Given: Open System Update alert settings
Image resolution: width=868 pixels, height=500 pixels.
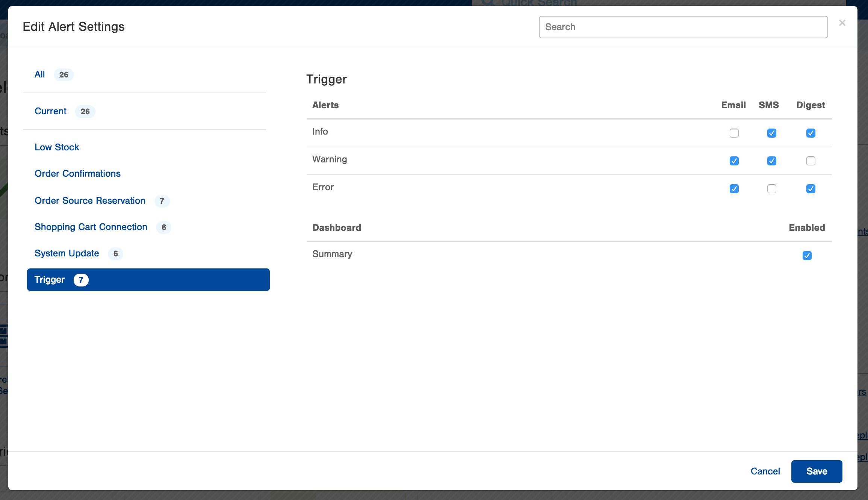Looking at the screenshot, I should [x=67, y=253].
